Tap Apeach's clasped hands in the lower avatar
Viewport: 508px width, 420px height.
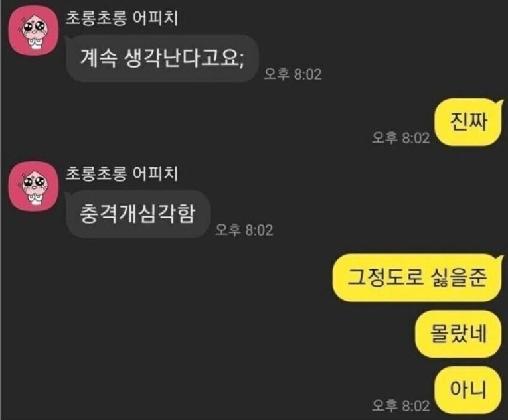(33, 198)
